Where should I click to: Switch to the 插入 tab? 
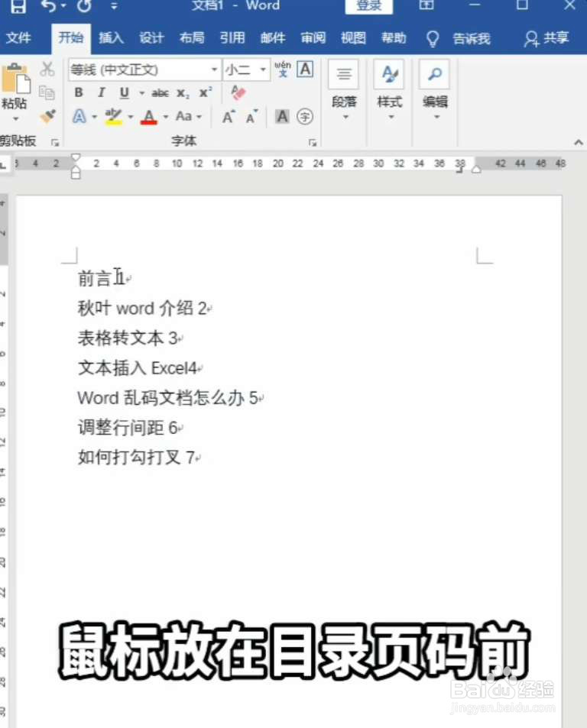tap(111, 37)
